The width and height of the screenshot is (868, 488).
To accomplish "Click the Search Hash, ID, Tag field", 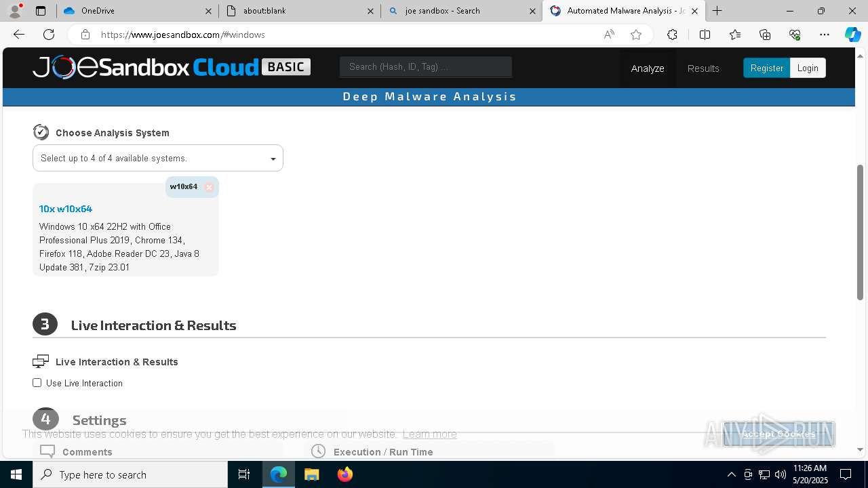I will (426, 66).
